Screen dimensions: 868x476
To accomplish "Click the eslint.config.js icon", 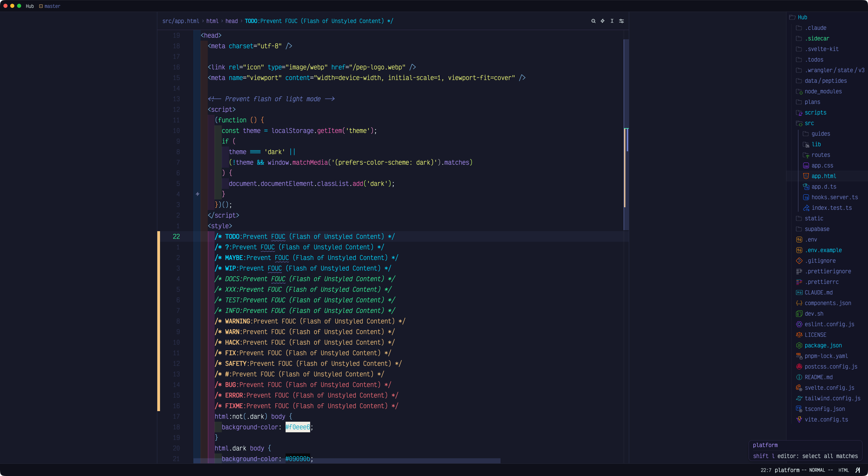I will coord(799,324).
